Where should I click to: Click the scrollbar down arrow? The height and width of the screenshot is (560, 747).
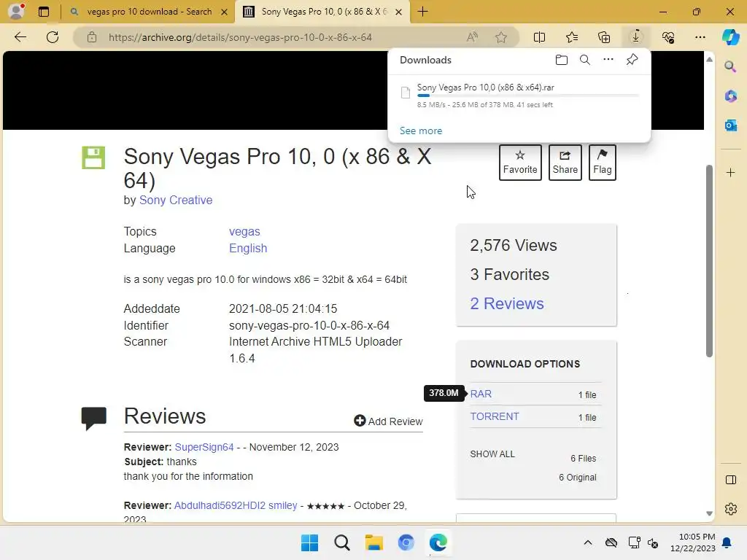[x=709, y=513]
